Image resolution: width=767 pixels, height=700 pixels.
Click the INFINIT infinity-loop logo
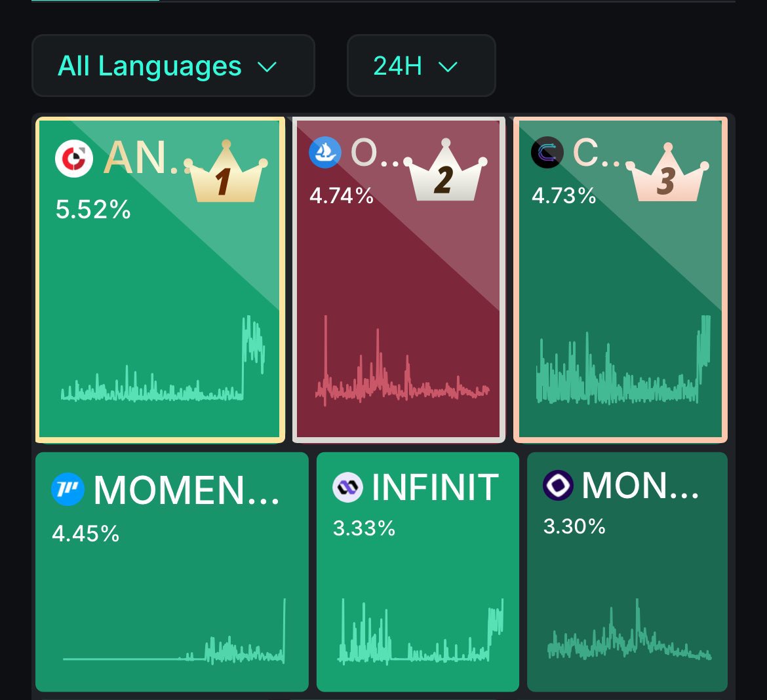click(x=348, y=487)
